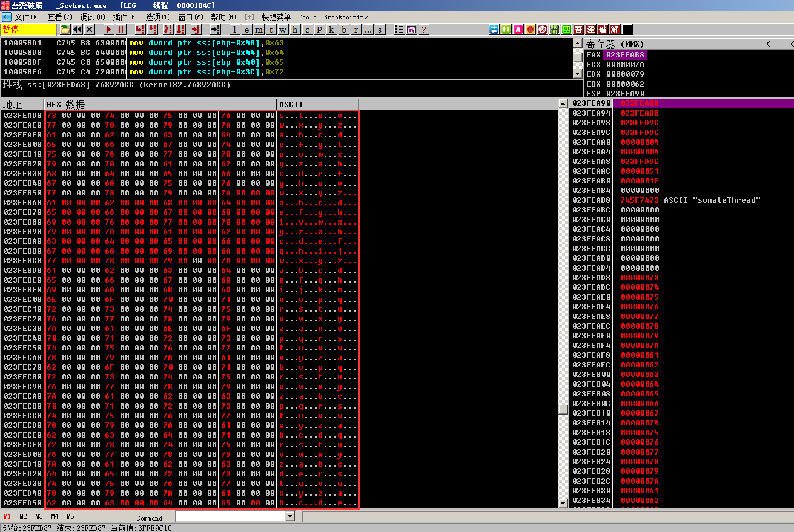Pause execution with red pause icon

121,30
